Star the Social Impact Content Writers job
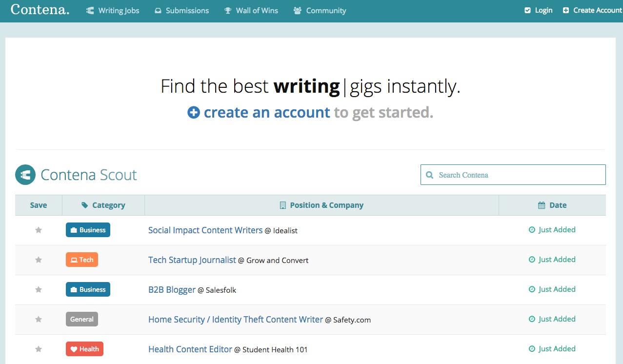623x364 pixels. point(39,230)
